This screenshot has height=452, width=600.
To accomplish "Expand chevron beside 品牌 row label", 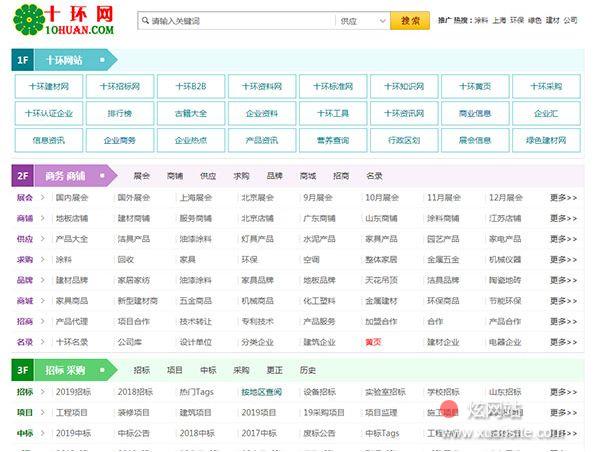I will pyautogui.click(x=42, y=280).
